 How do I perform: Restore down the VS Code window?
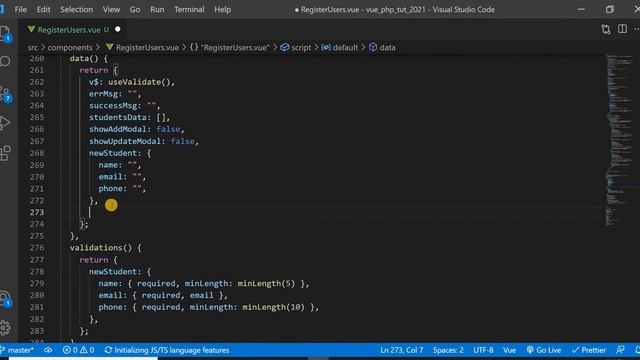[x=610, y=9]
